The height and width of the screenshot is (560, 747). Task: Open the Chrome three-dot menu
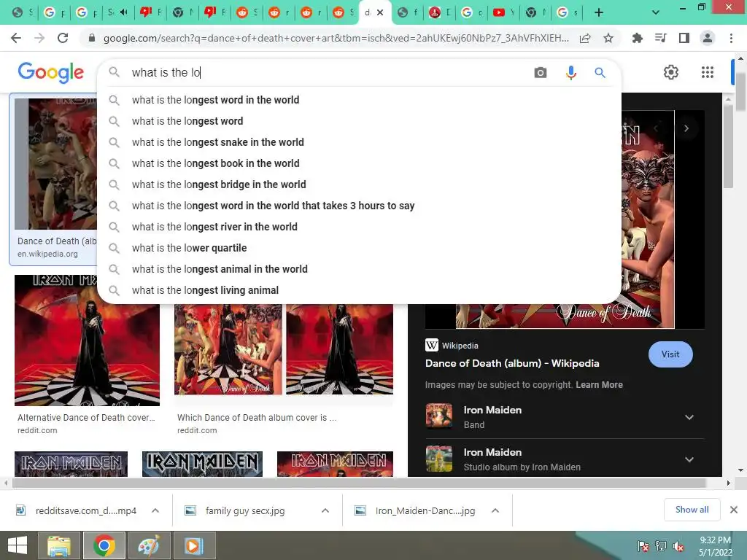[731, 38]
